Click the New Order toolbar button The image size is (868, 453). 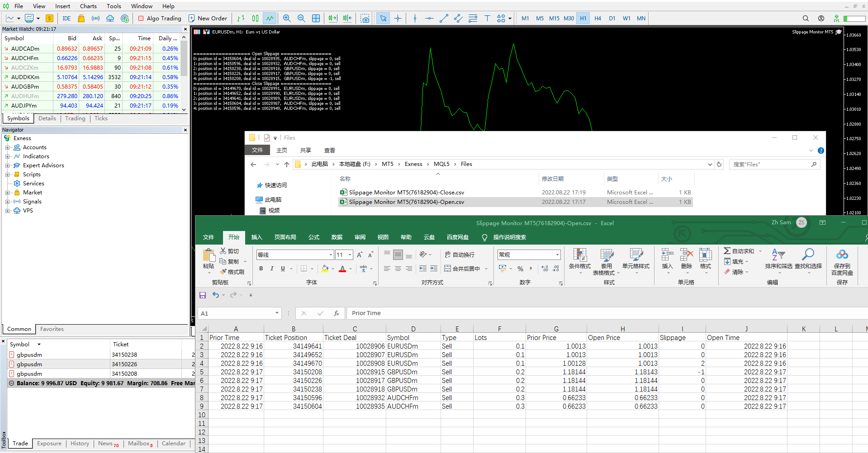208,19
